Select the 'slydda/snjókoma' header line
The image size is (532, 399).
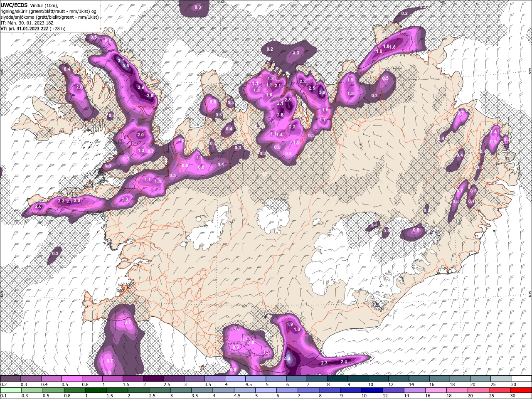tap(50, 17)
